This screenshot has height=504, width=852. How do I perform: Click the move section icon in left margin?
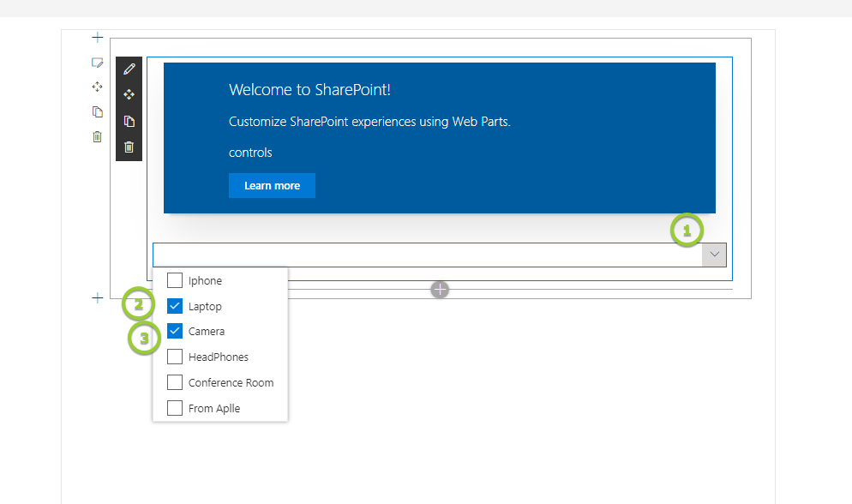tap(98, 87)
